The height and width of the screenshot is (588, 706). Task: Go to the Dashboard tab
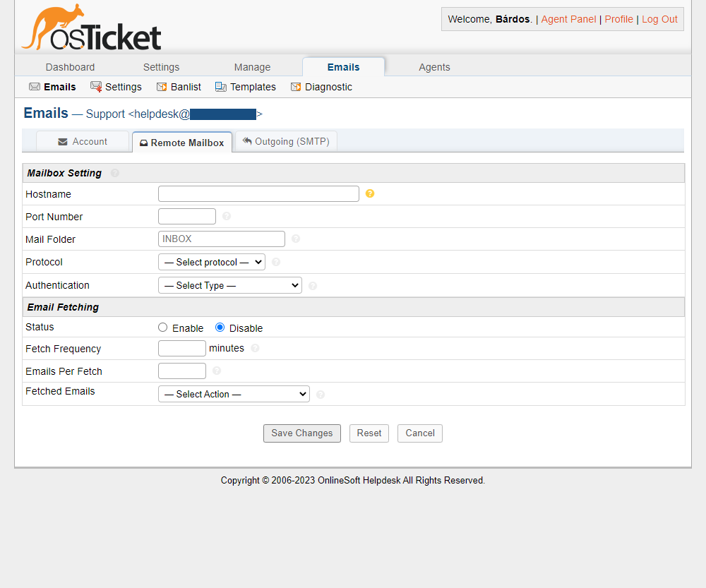click(x=70, y=66)
